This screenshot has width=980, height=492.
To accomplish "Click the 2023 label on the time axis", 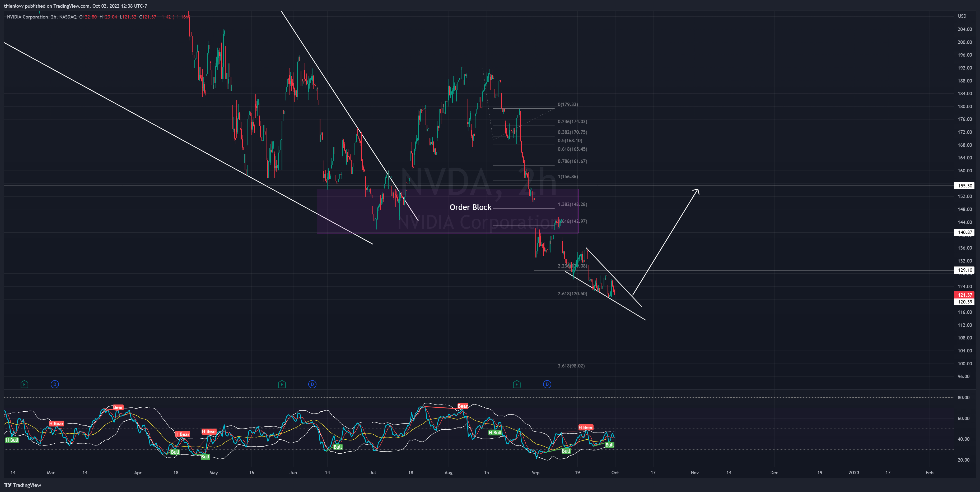I will (854, 473).
